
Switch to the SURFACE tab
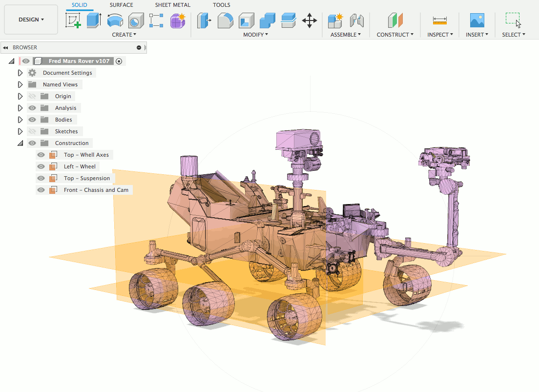122,5
